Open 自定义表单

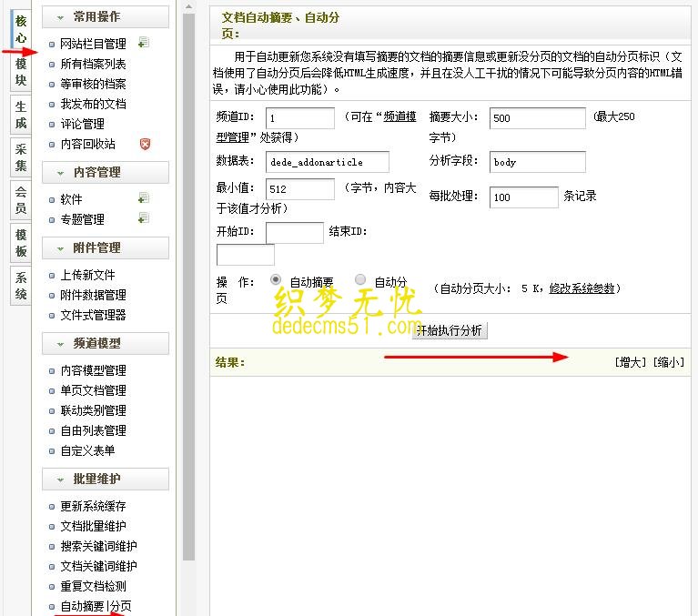click(87, 450)
